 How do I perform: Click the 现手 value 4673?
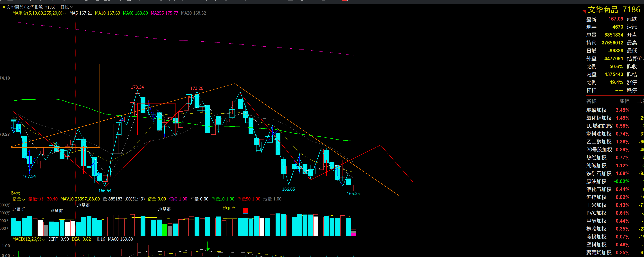pyautogui.click(x=618, y=27)
